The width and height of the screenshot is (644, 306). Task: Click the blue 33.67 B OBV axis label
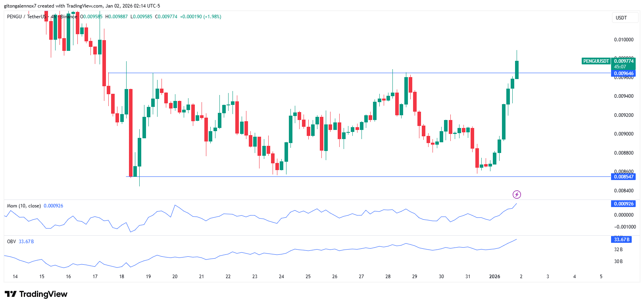tap(621, 240)
